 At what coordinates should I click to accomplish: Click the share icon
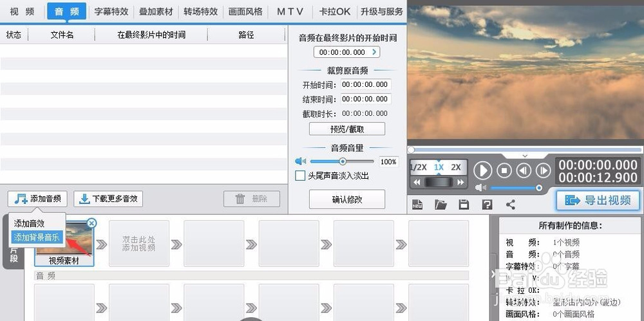tap(511, 204)
